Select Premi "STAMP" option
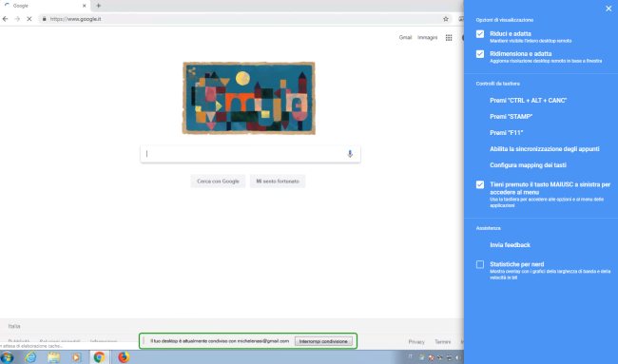The image size is (618, 364). click(x=512, y=117)
